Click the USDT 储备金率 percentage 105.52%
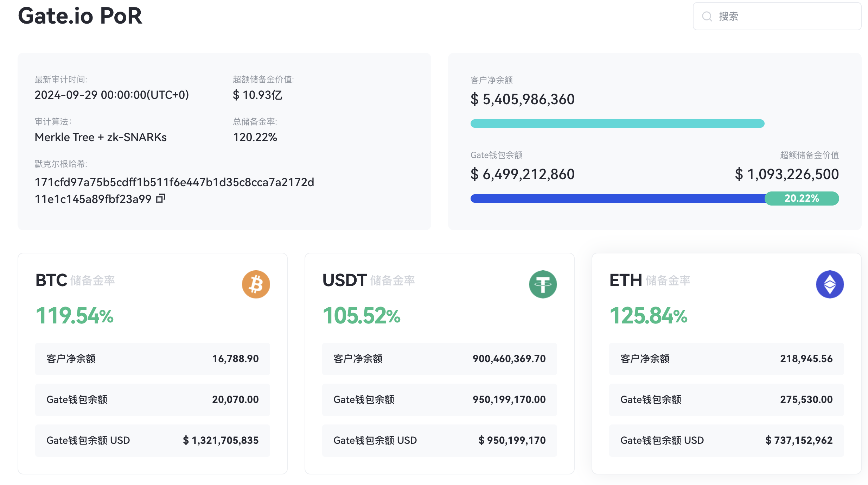Image resolution: width=868 pixels, height=485 pixels. pyautogui.click(x=361, y=316)
